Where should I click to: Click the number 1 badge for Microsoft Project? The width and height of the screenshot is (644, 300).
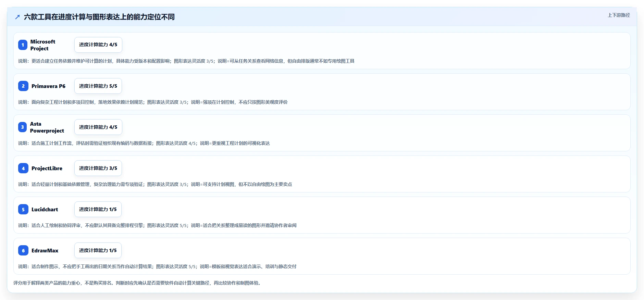pyautogui.click(x=23, y=45)
